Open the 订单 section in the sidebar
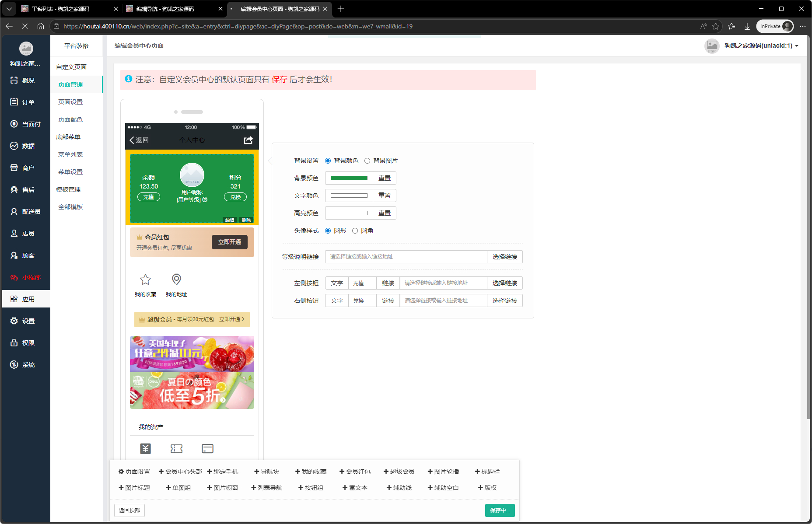 click(26, 102)
